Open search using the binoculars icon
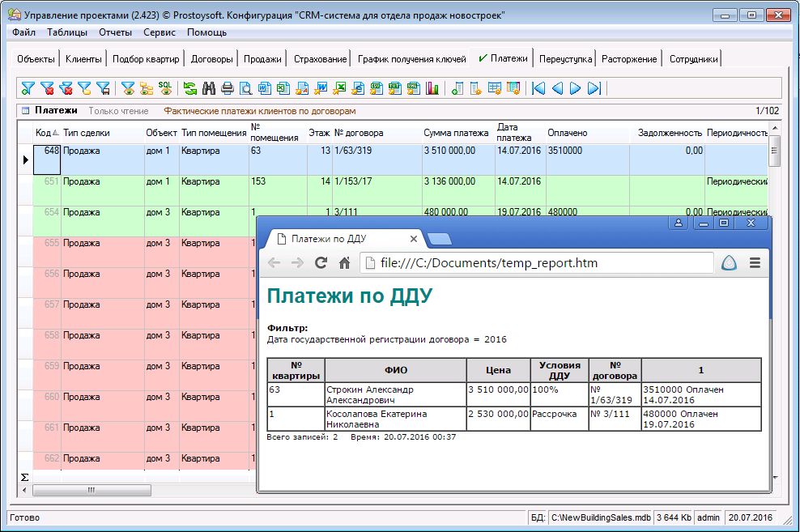This screenshot has height=532, width=800. (x=209, y=88)
